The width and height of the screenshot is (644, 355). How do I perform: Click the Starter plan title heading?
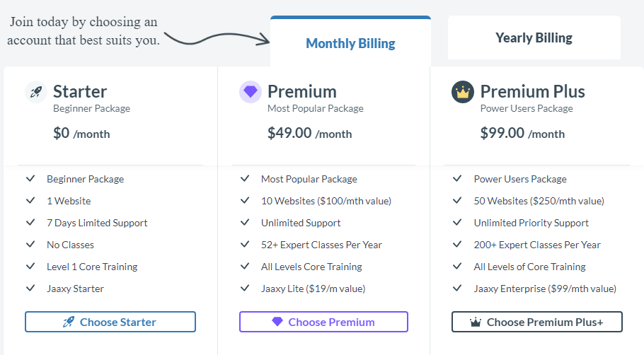click(x=80, y=91)
